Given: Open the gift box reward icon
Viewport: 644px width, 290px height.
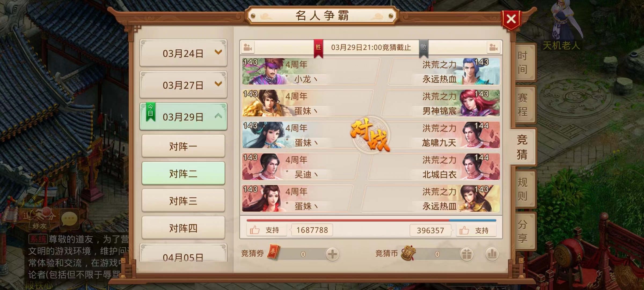Looking at the screenshot, I should [467, 254].
